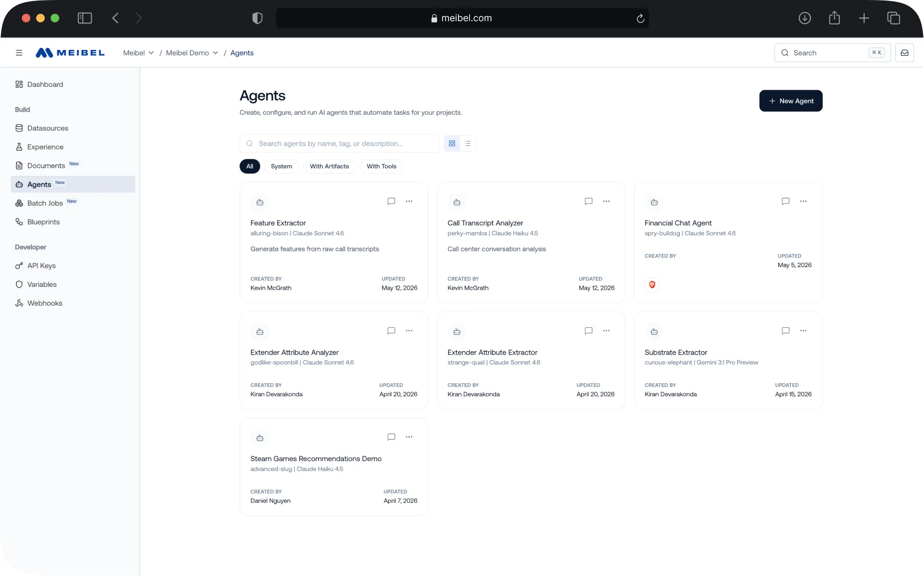Click the Safari sidebar toggle icon
Image resolution: width=924 pixels, height=576 pixels.
tap(85, 18)
